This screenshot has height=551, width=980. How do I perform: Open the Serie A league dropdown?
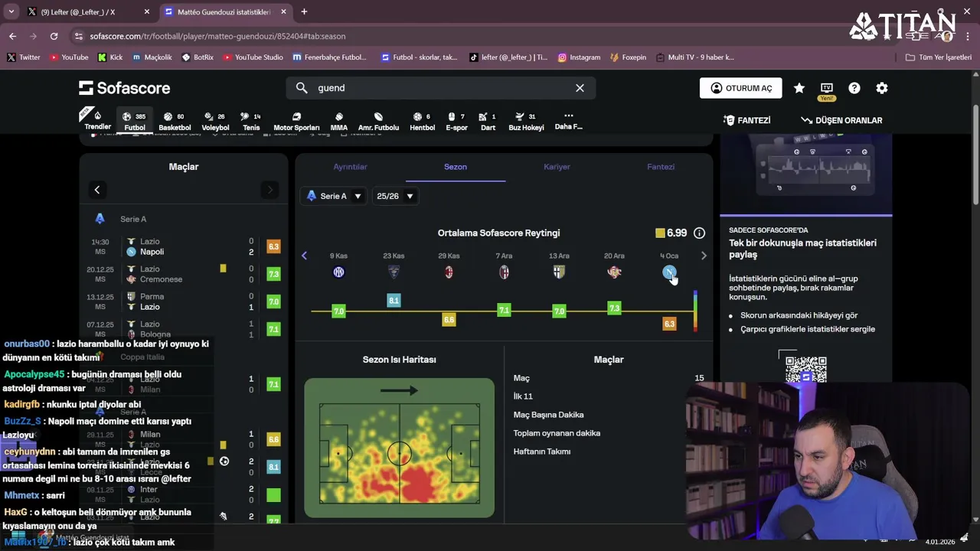click(334, 196)
